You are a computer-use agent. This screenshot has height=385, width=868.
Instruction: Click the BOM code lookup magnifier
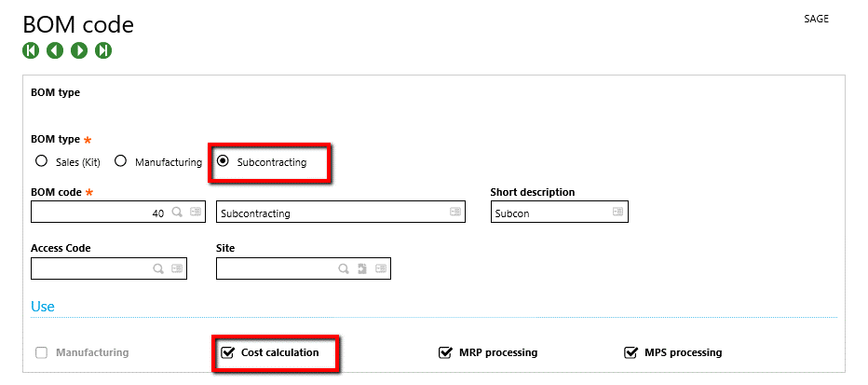(176, 213)
